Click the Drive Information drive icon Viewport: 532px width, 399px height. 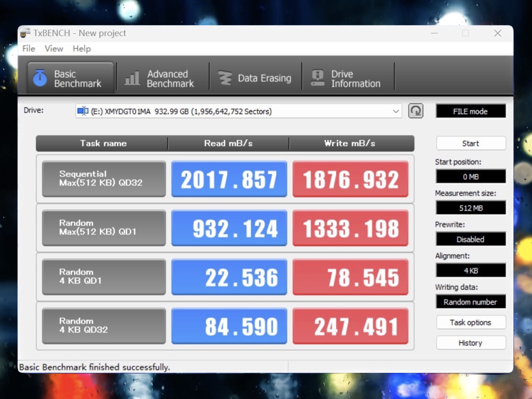(318, 78)
